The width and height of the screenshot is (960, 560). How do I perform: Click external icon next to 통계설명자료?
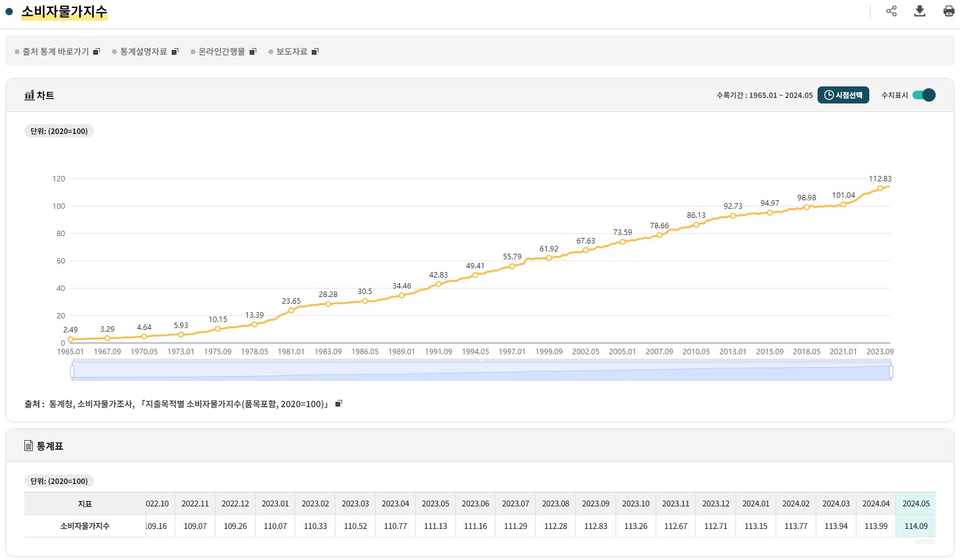(x=175, y=52)
